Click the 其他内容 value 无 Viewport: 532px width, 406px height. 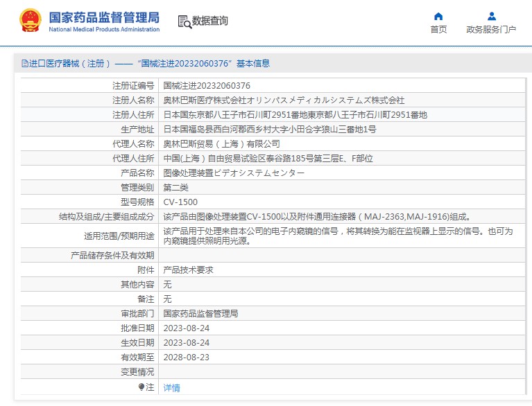[x=167, y=285]
